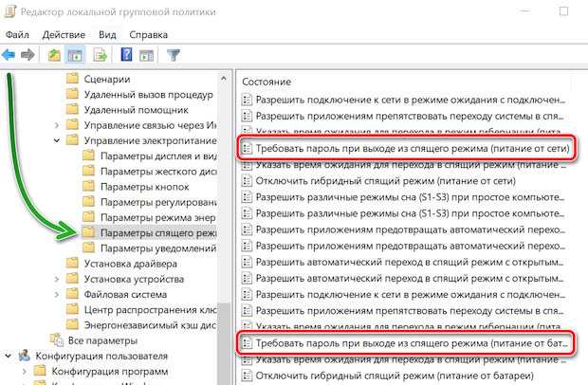588x385 pixels.
Task: Open the Файл menu
Action: coord(17,35)
